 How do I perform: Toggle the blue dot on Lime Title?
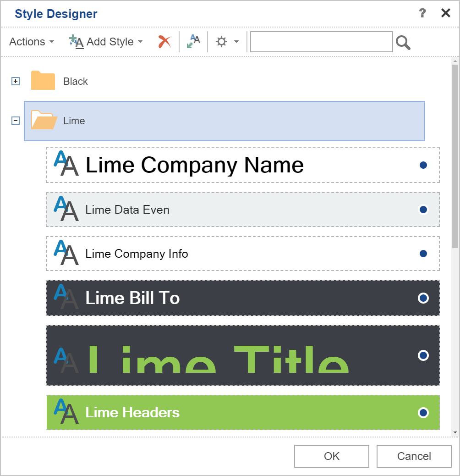[x=423, y=355]
